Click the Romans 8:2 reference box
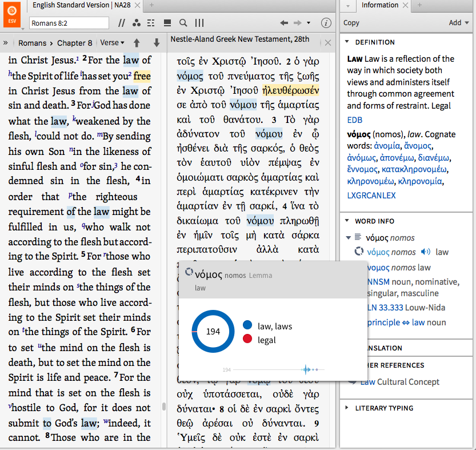This screenshot has height=450, width=476. pos(69,23)
